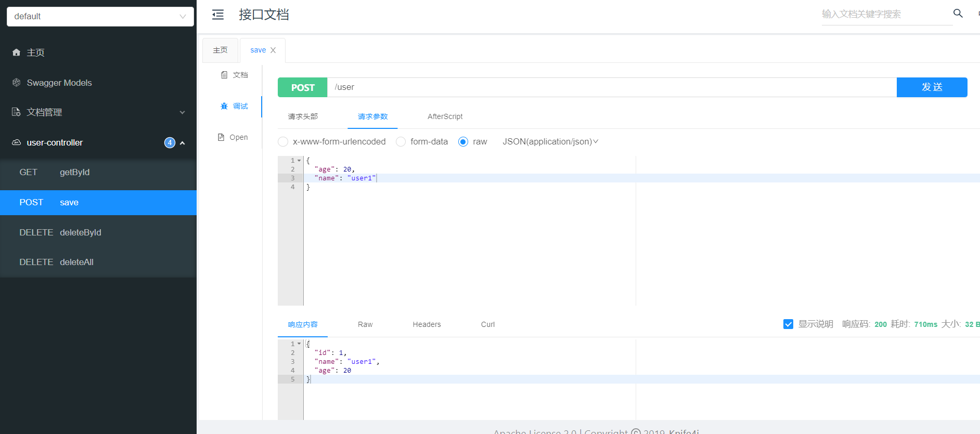Click the /user URL input field
The width and height of the screenshot is (980, 434).
coord(612,87)
